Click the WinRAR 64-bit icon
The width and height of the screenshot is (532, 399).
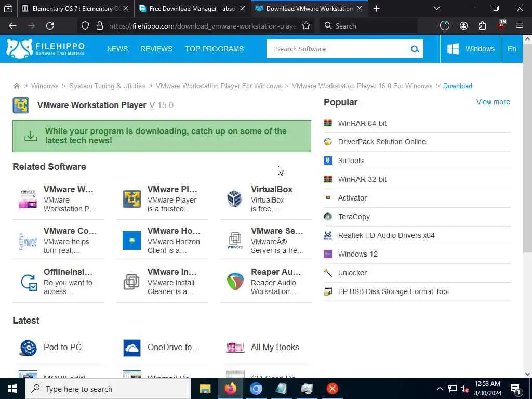click(328, 123)
